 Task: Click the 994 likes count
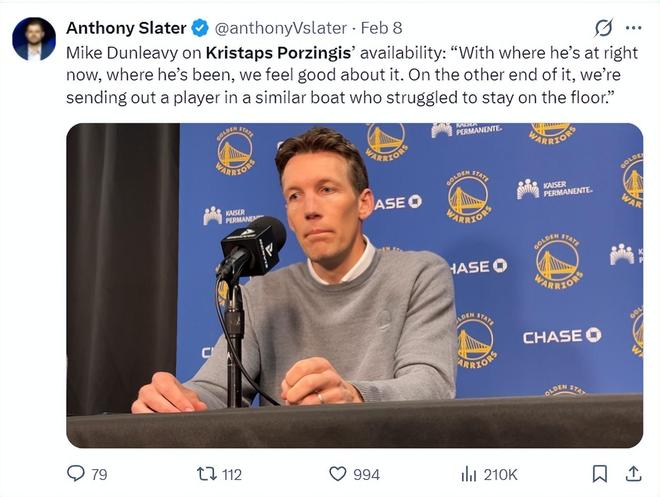tap(366, 474)
